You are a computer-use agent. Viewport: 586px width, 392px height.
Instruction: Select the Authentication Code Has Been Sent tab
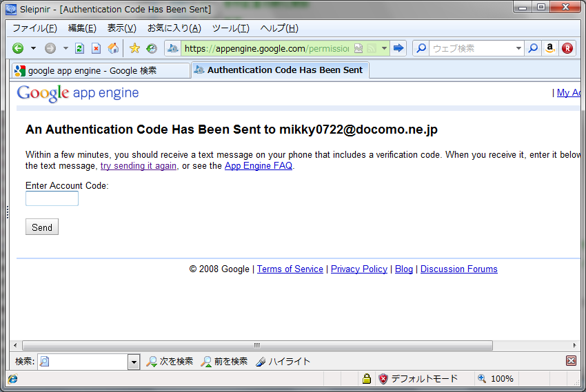click(281, 70)
